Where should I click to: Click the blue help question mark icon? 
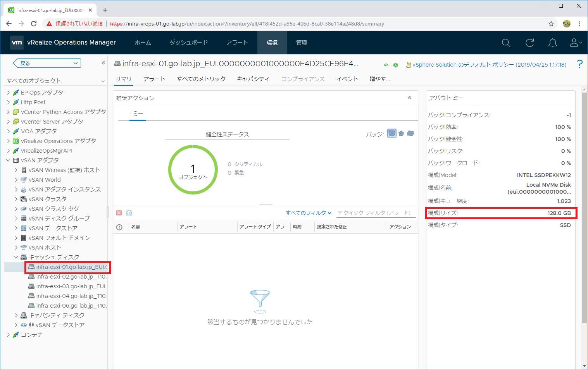coord(579,64)
